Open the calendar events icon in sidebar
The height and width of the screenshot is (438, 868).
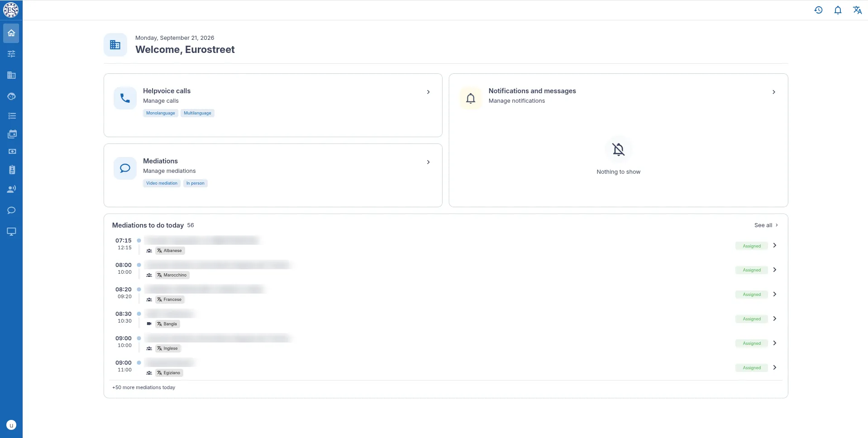point(11,134)
